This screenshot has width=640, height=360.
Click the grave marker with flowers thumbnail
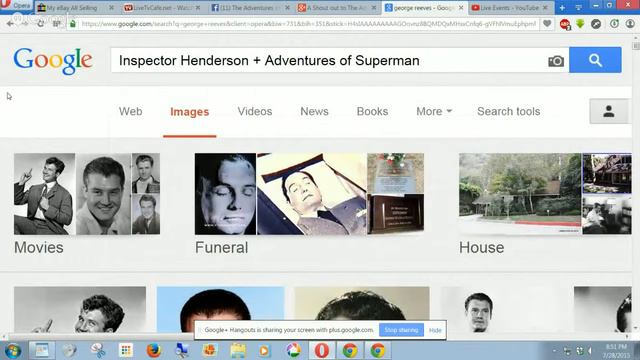point(396,173)
